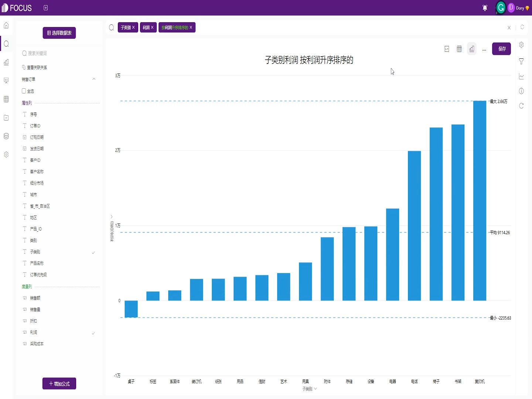Image resolution: width=532 pixels, height=399 pixels.
Task: Select the 类别 column
Action: [x=33, y=241]
